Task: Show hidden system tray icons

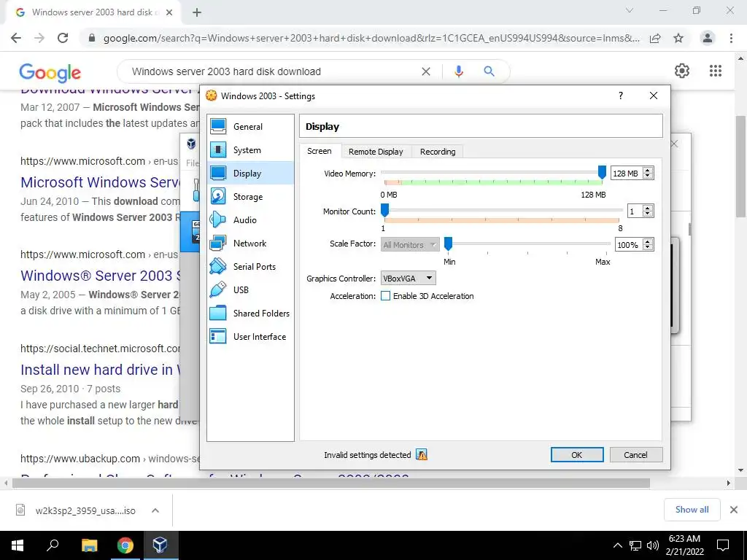Action: (617, 545)
